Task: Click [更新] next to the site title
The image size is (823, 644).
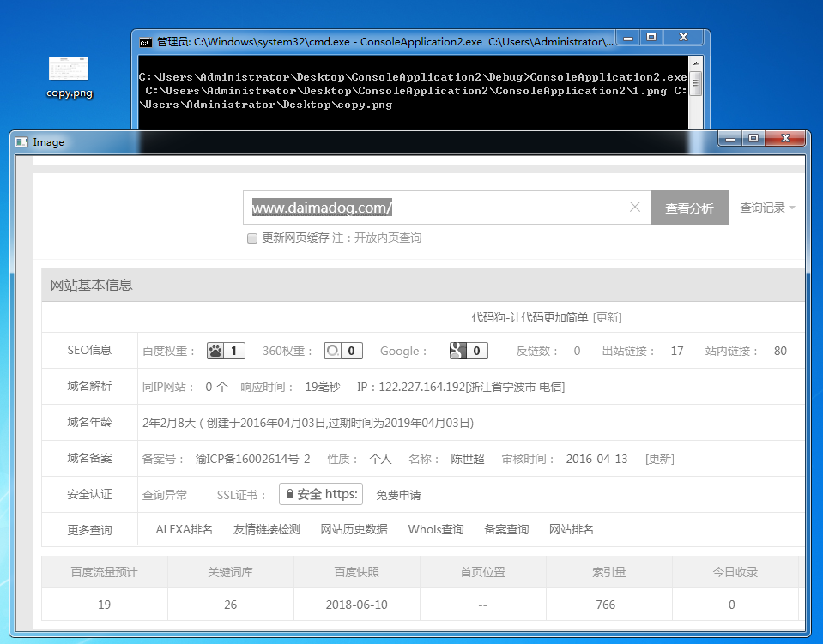Action: click(x=608, y=317)
